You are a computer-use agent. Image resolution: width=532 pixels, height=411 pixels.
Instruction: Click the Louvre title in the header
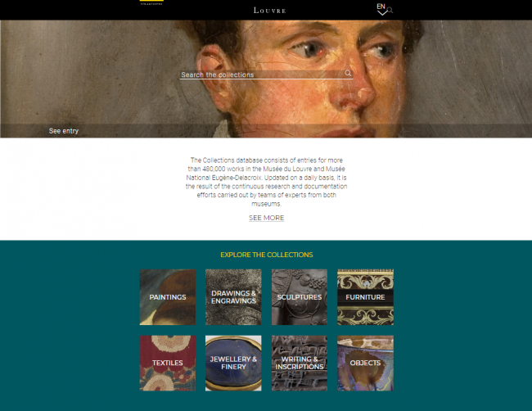(270, 11)
